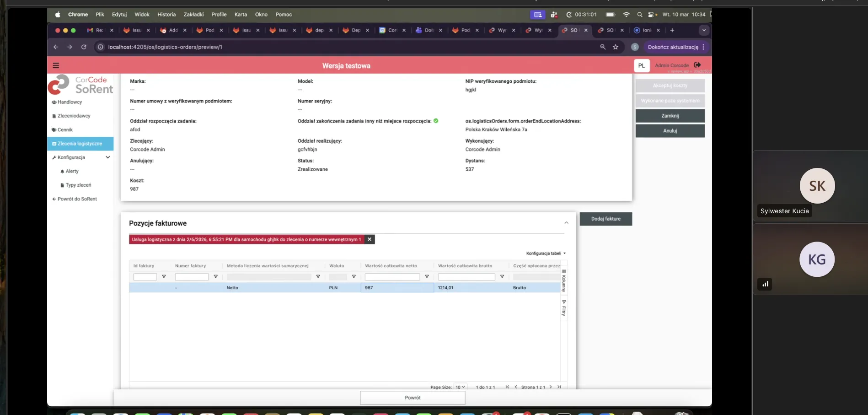Collapse the Pozycje fakturowe panel
868x415 pixels.
(566, 223)
